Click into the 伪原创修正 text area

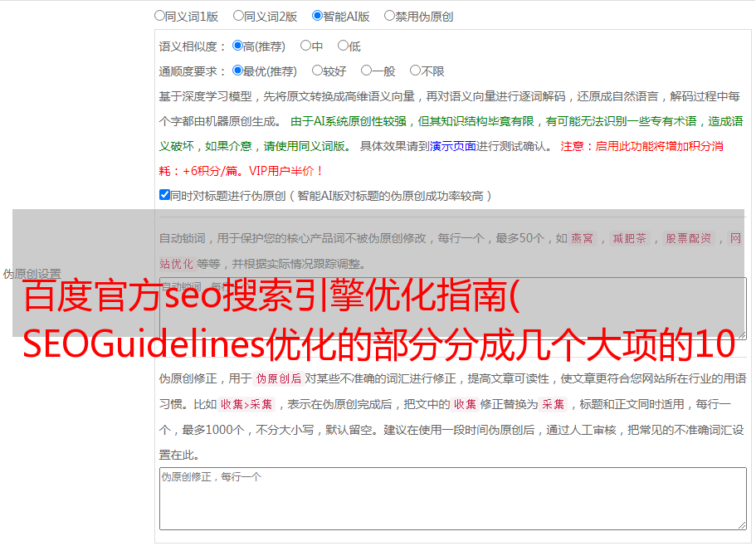453,499
